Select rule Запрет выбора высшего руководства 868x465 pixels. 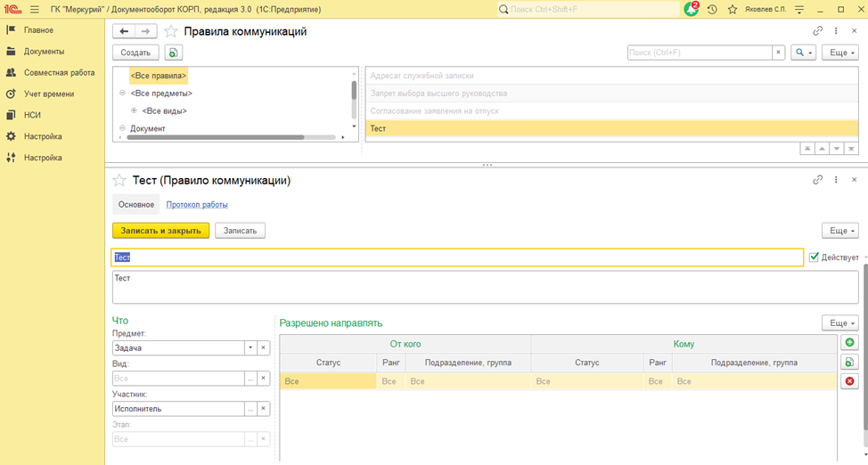(x=611, y=94)
